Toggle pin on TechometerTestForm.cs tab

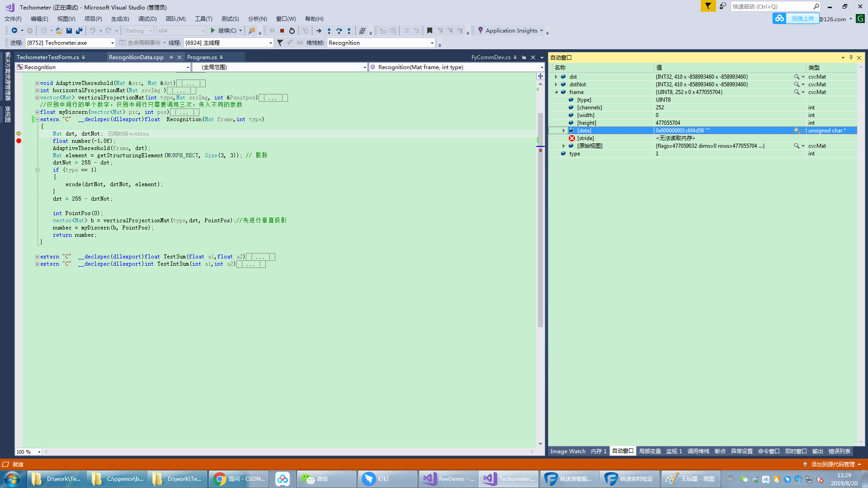point(83,57)
